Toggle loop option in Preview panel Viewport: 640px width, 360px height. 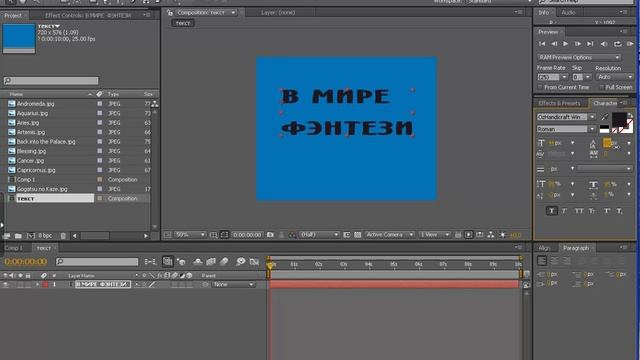[618, 44]
